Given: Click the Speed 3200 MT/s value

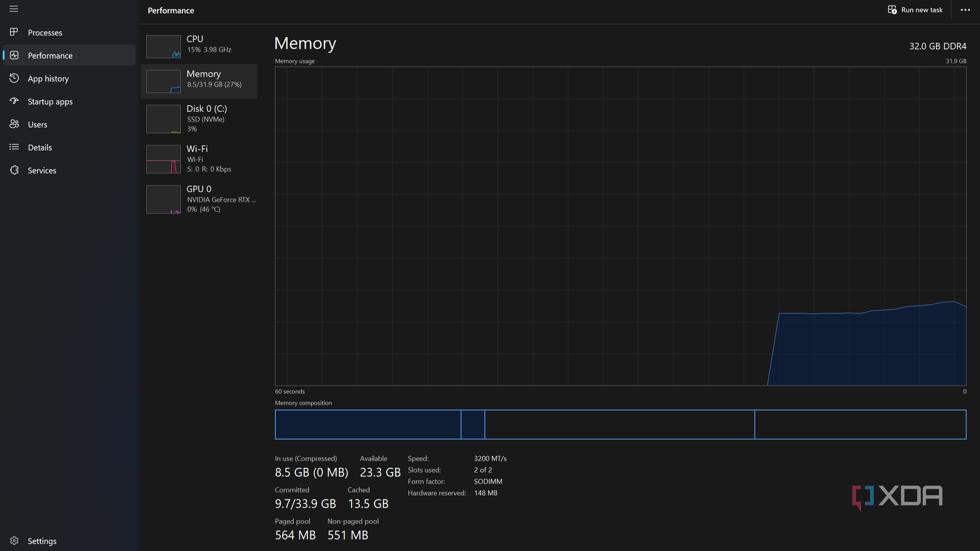Looking at the screenshot, I should coord(490,459).
